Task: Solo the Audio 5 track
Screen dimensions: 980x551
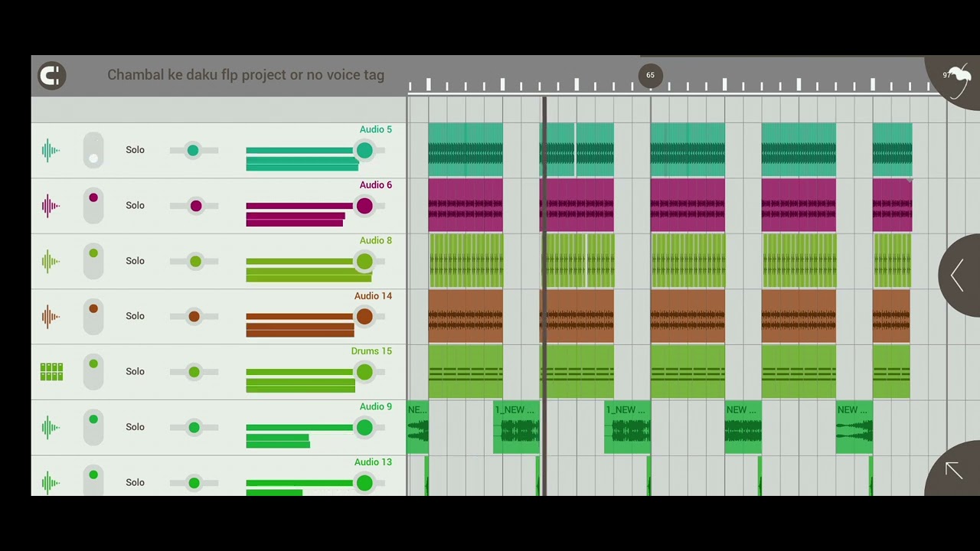Action: [x=136, y=150]
